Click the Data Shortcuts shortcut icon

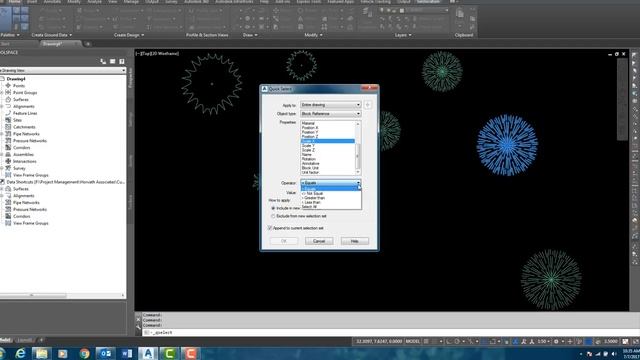[x=2, y=182]
